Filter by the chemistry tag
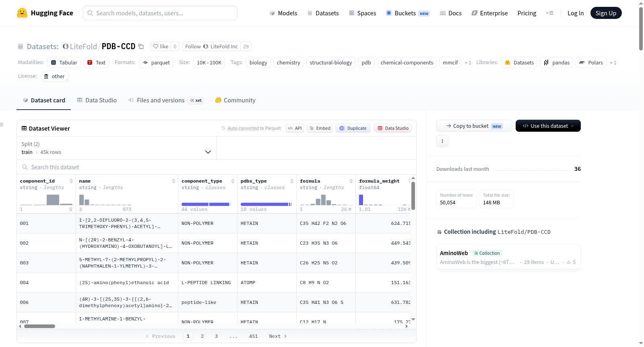The image size is (644, 347). tap(289, 62)
